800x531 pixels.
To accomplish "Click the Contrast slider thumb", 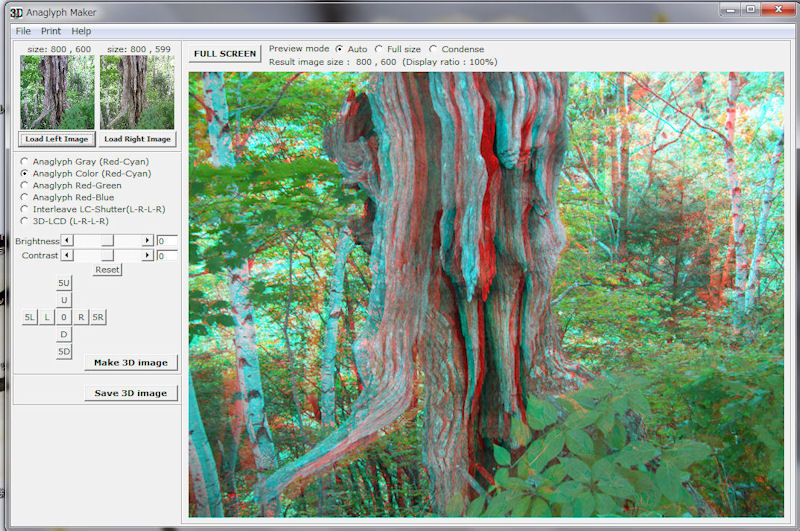I will (x=107, y=255).
